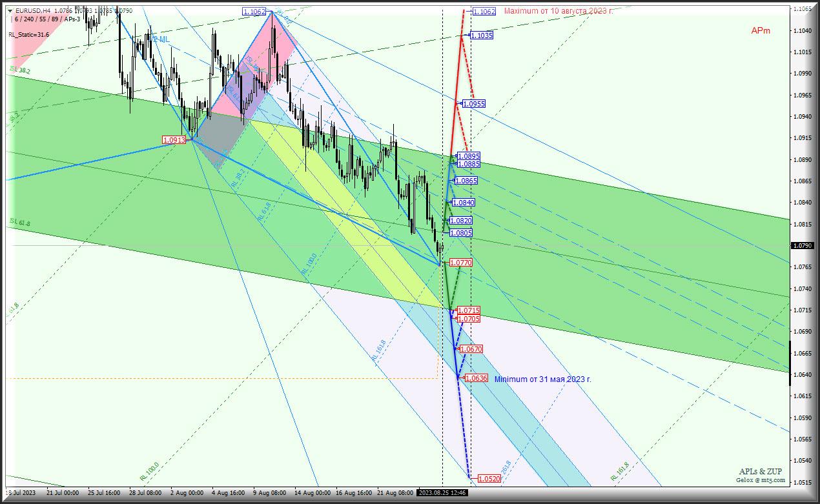Click the 'Maximum от 10 августа 2023 г.' annotation
The width and height of the screenshot is (820, 504).
[559, 11]
